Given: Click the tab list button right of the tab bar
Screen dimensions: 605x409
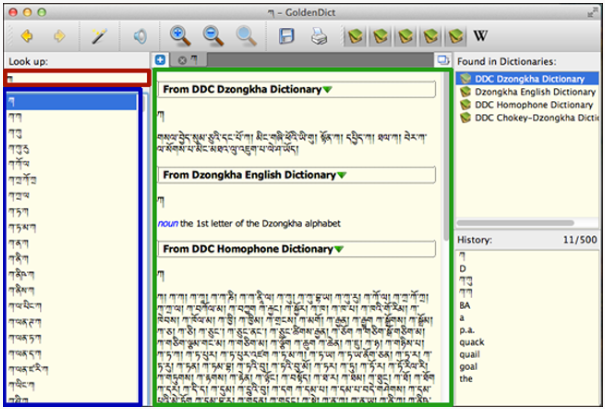Looking at the screenshot, I should pos(441,61).
